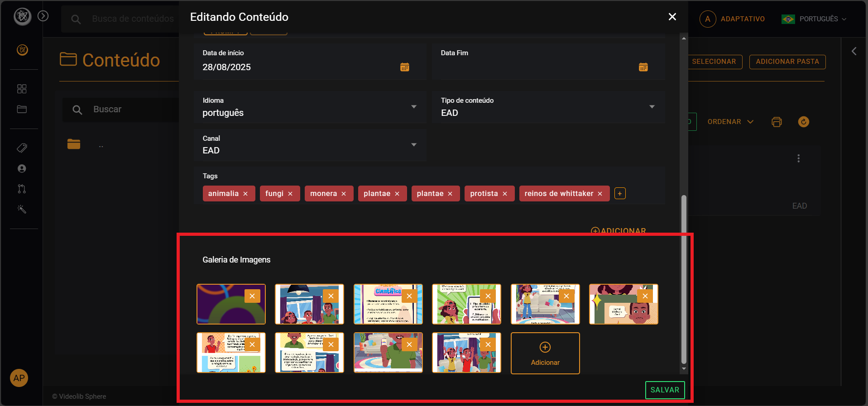Screen dimensions: 868x406
Task: Open the Data de início calendar picker
Action: [405, 67]
